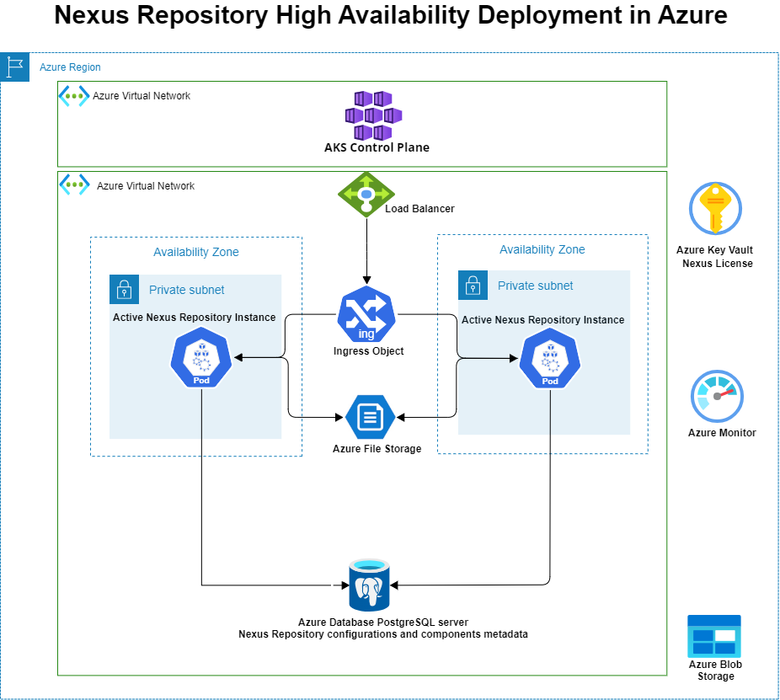
Task: Click the right Private subnet label
Action: tap(535, 286)
